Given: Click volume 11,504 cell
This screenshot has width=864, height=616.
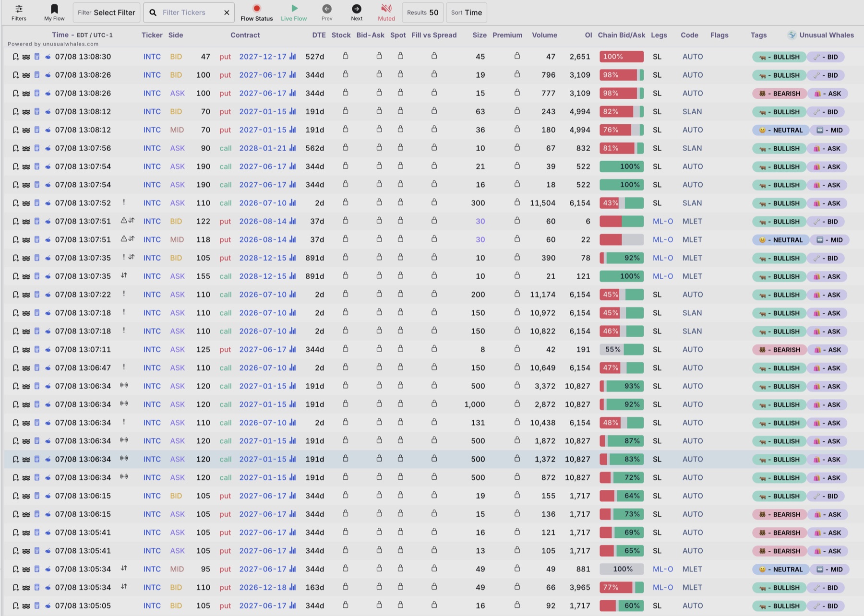Looking at the screenshot, I should coord(542,203).
